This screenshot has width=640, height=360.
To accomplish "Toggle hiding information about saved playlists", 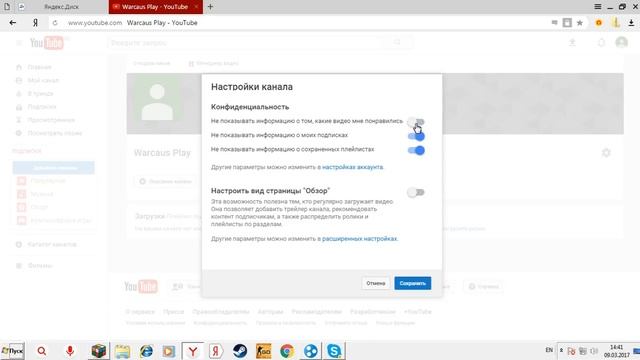I will (416, 150).
